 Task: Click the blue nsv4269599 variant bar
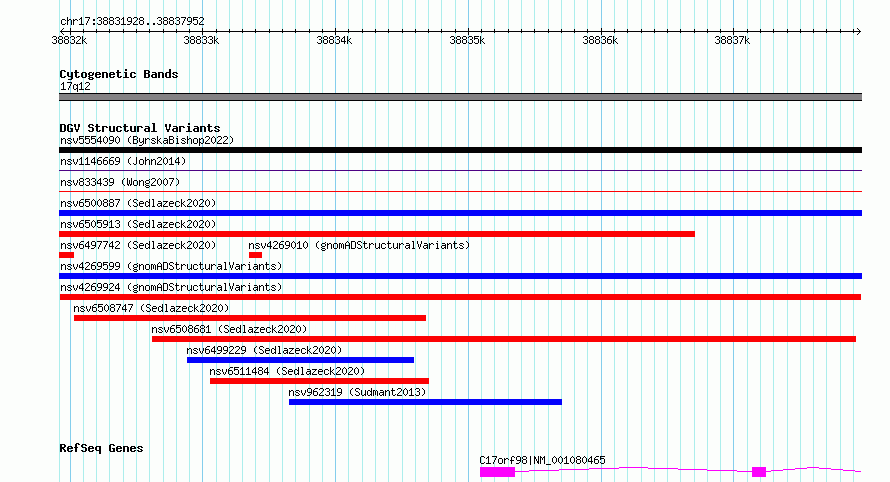pyautogui.click(x=460, y=276)
